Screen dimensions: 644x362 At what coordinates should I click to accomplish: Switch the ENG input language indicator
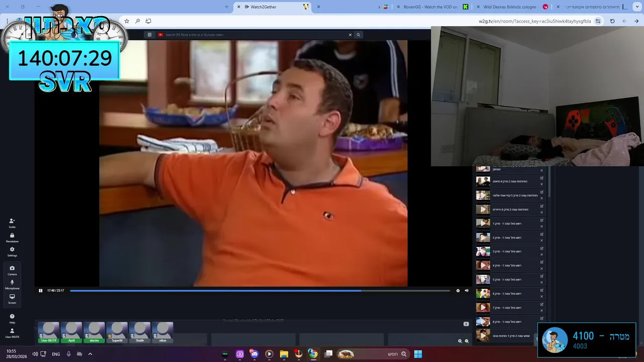[56, 354]
